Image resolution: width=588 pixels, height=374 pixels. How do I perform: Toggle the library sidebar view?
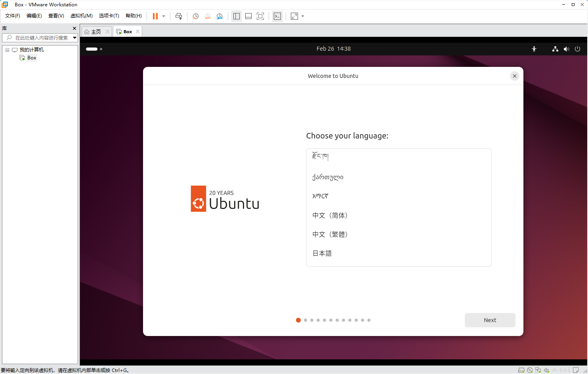(237, 16)
